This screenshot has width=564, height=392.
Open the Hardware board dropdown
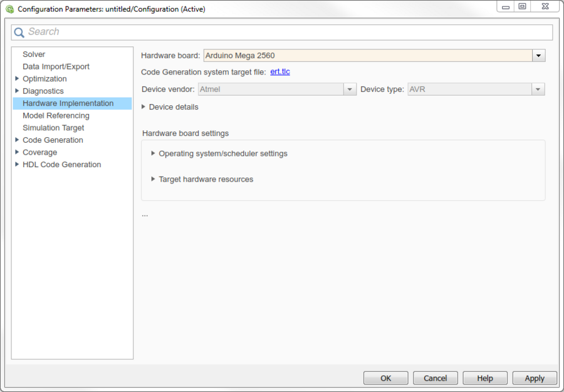click(x=538, y=56)
